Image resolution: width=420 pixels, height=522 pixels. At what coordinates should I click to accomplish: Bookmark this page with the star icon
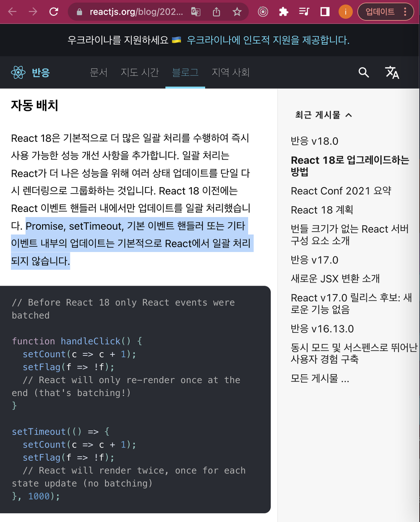pyautogui.click(x=237, y=12)
